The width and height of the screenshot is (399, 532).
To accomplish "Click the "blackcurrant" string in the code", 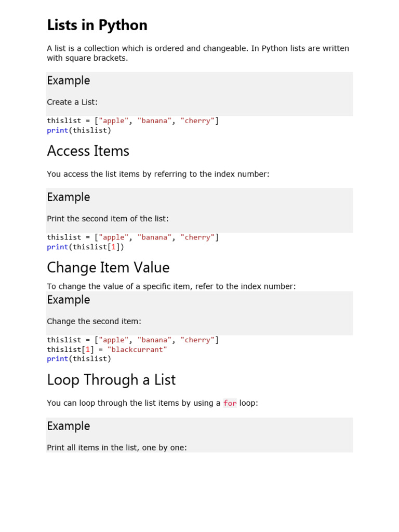I will coord(137,350).
